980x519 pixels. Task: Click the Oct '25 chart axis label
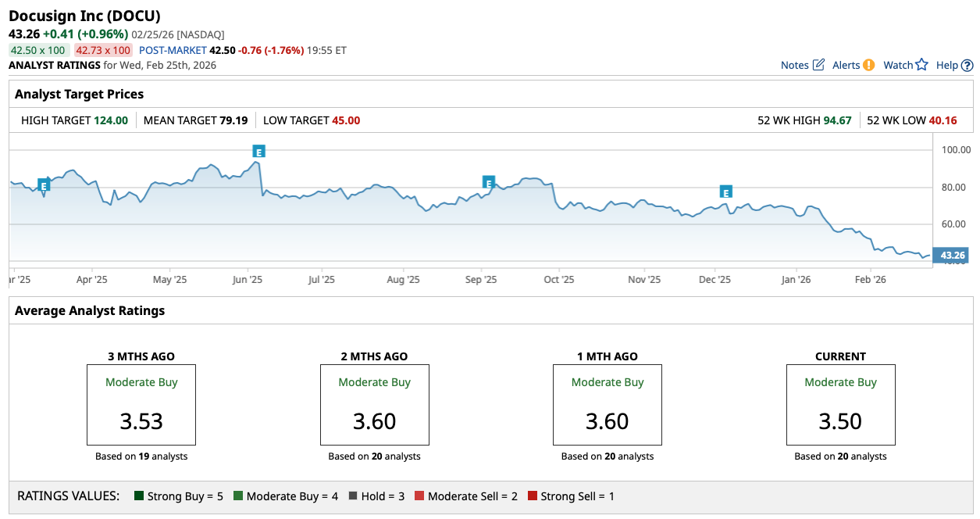click(558, 279)
